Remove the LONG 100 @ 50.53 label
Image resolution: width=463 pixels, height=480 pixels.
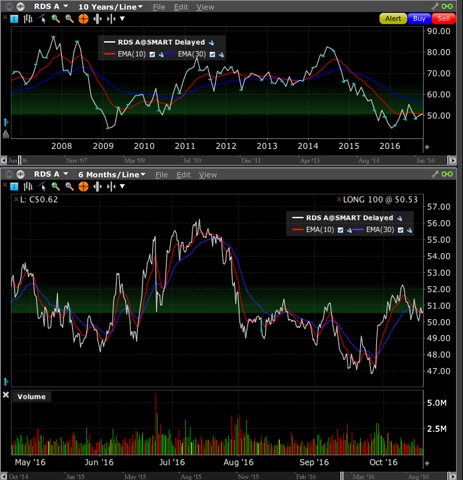(339, 199)
